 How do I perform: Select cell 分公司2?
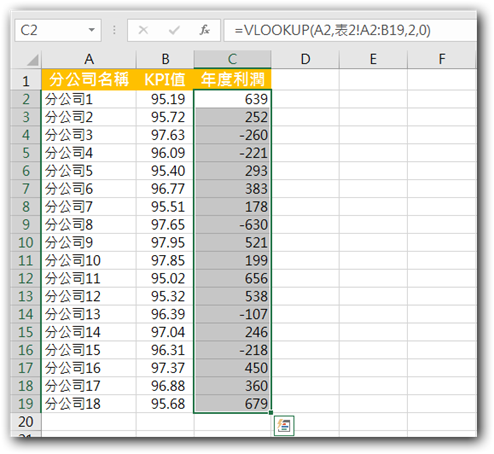pyautogui.click(x=89, y=117)
